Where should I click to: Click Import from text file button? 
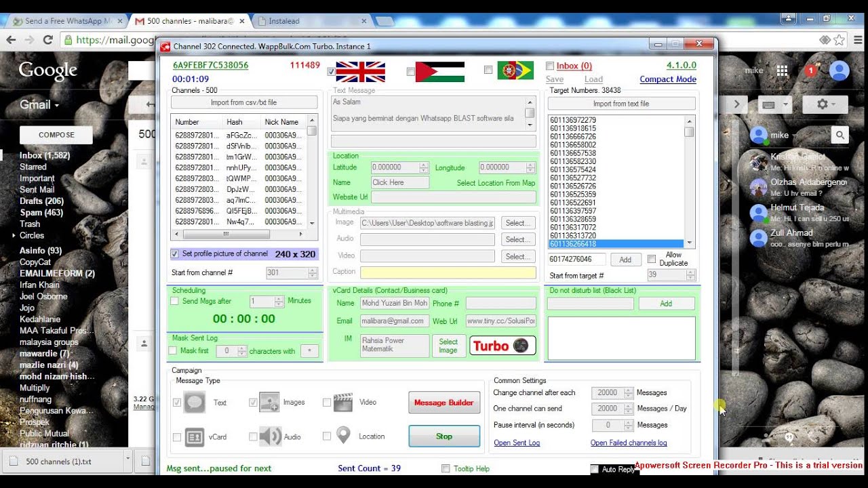[x=621, y=104]
